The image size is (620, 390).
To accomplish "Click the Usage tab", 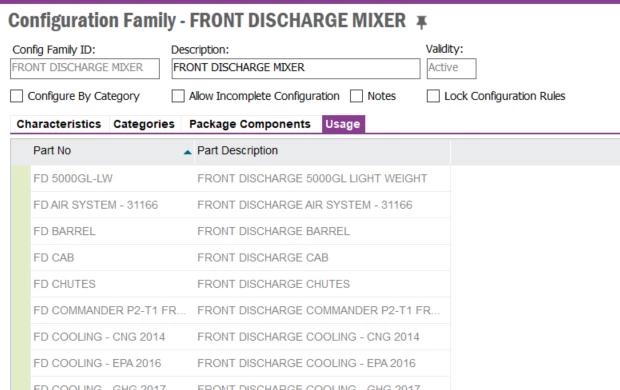I will pyautogui.click(x=343, y=124).
